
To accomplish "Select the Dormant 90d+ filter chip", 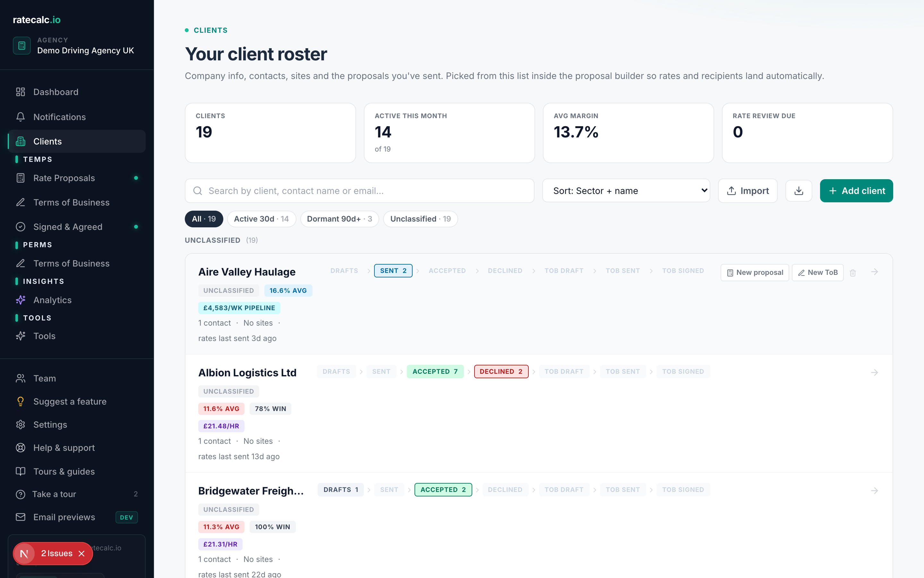I will pos(339,219).
